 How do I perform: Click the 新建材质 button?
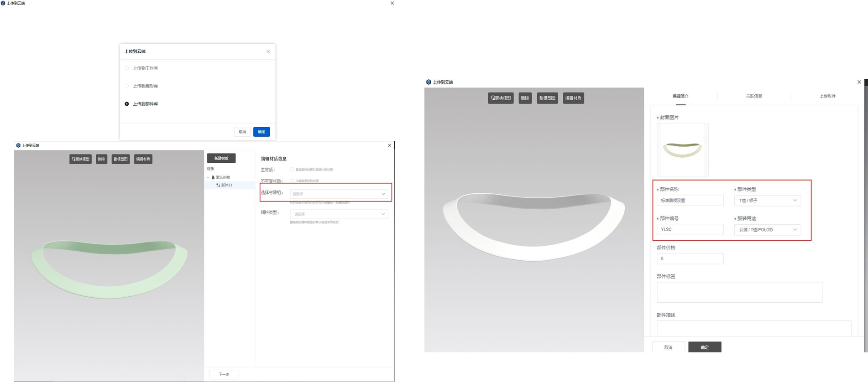221,158
